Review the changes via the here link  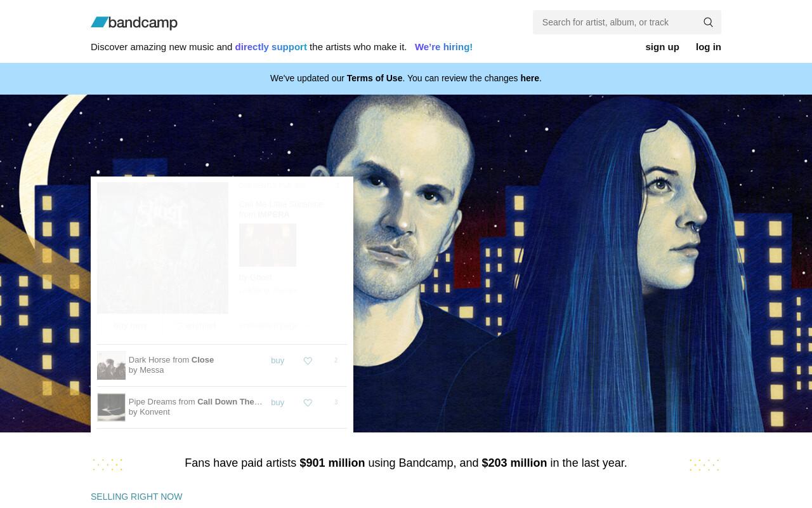[x=530, y=78]
